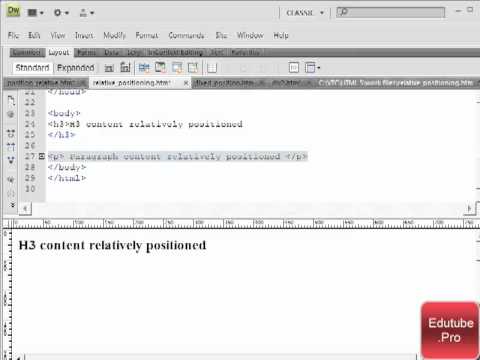Click Show Code Navigator icon
This screenshot has height=360, width=480.
pyautogui.click(x=11, y=114)
